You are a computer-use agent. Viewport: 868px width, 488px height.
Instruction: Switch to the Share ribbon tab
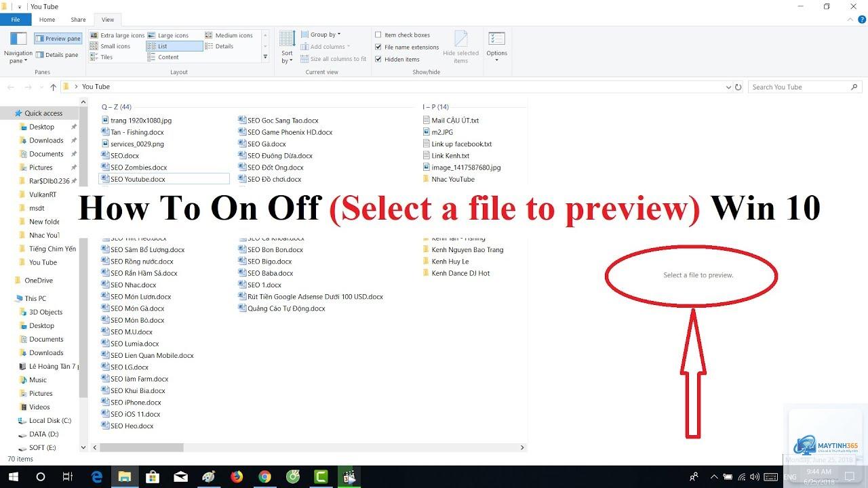click(79, 20)
